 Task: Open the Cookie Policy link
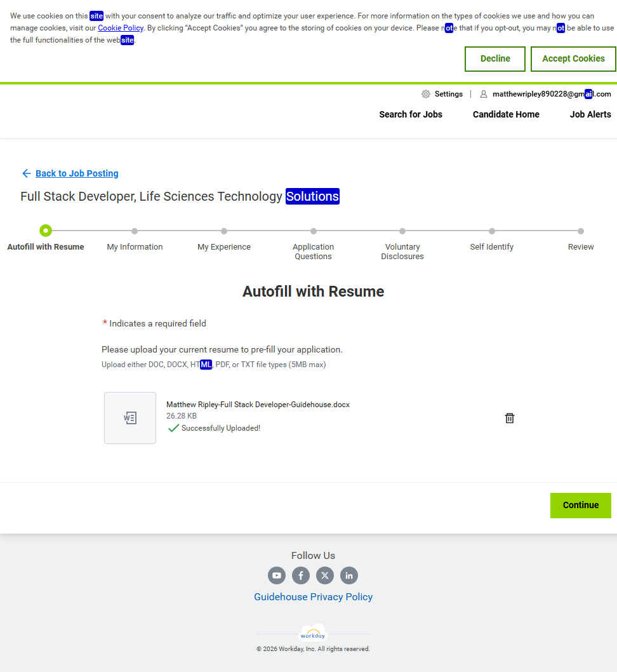tap(121, 28)
